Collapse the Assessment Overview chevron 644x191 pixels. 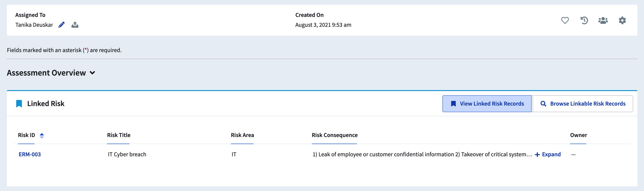(92, 73)
